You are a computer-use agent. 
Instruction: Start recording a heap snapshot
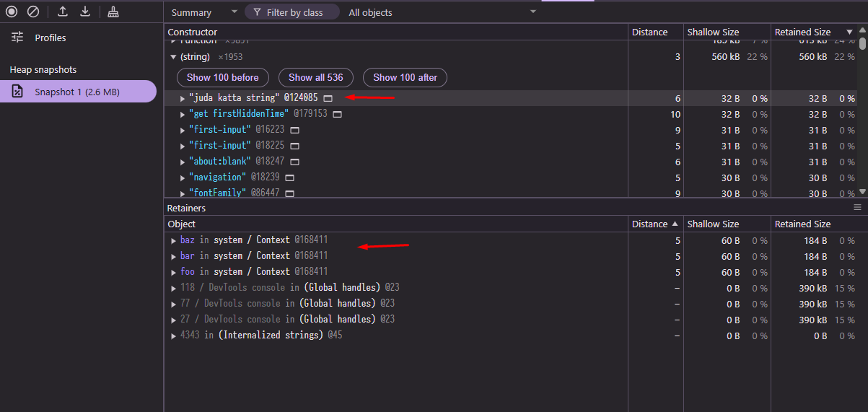11,12
